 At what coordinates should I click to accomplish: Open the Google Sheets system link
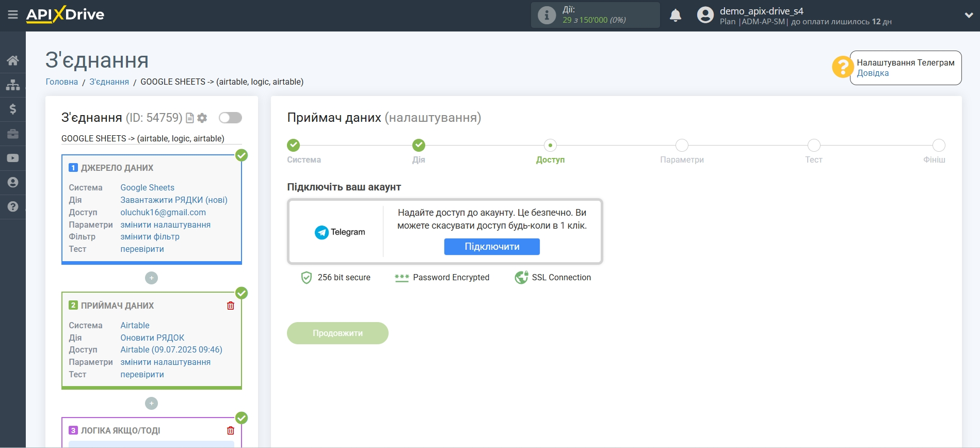coord(148,188)
